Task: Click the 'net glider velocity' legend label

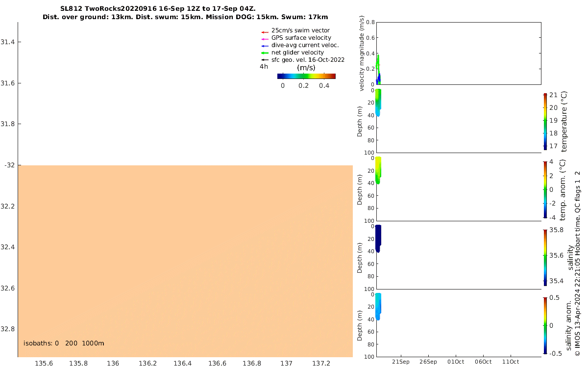Action: (x=297, y=53)
